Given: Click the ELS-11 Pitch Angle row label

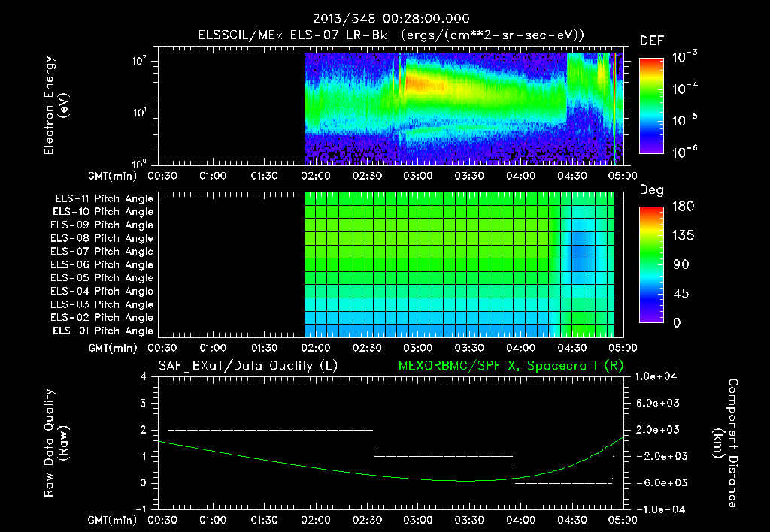Looking at the screenshot, I should (x=104, y=199).
